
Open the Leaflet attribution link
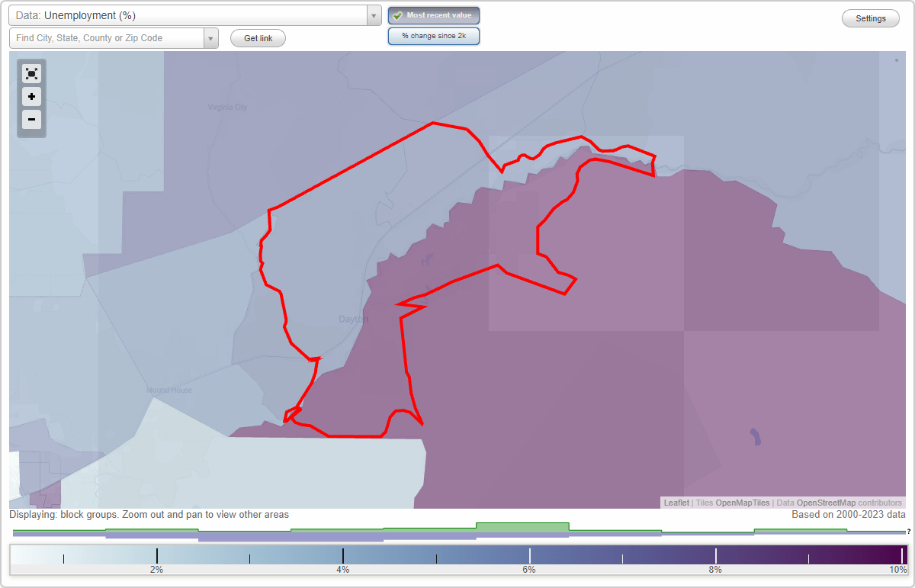coord(676,503)
